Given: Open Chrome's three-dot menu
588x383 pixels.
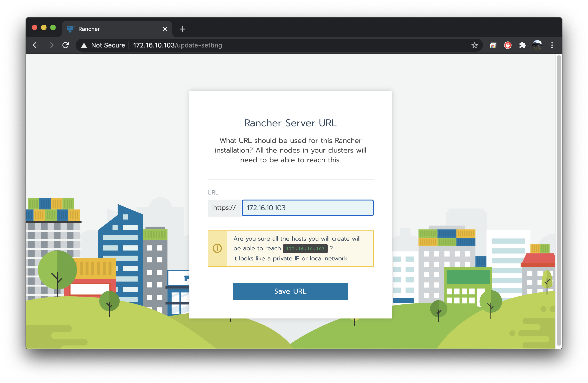Looking at the screenshot, I should coord(552,45).
